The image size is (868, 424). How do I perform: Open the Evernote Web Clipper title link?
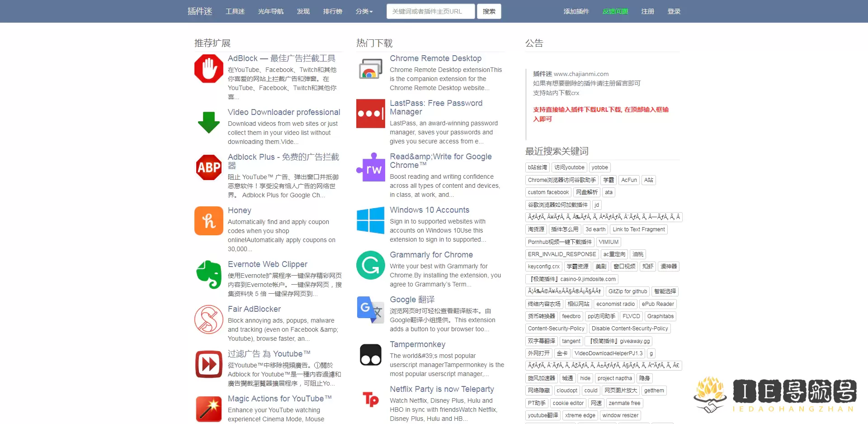268,264
